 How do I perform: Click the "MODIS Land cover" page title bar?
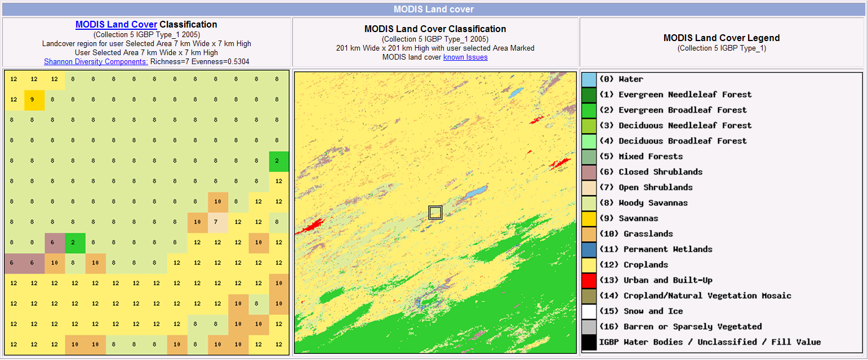click(434, 10)
